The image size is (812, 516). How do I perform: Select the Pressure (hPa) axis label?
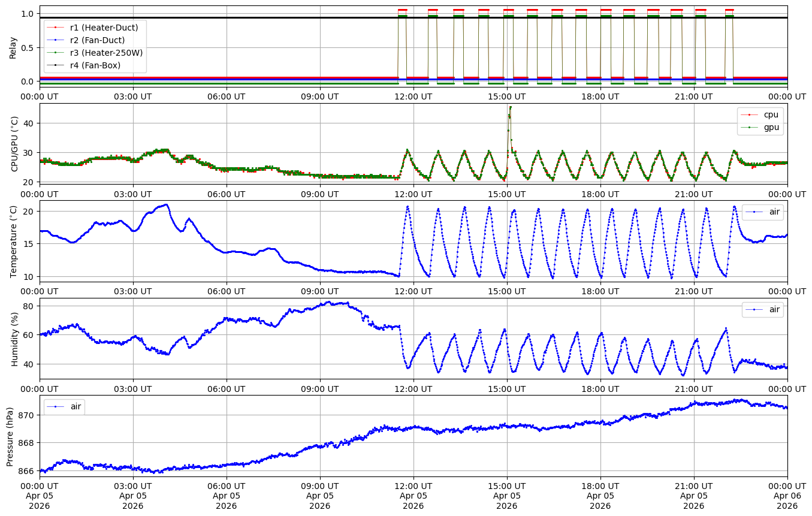tap(10, 436)
